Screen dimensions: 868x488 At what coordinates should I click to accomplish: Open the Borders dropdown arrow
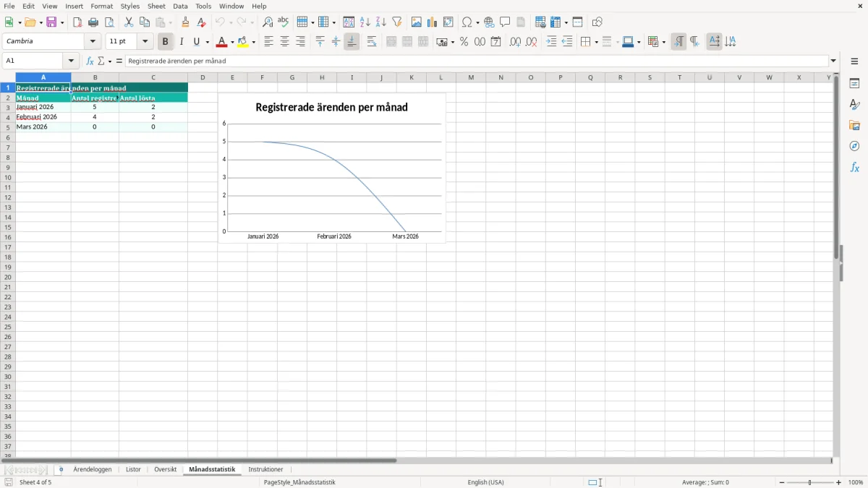pos(596,42)
